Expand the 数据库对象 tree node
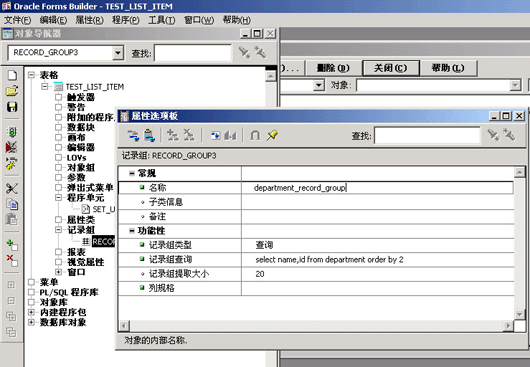 [x=31, y=322]
